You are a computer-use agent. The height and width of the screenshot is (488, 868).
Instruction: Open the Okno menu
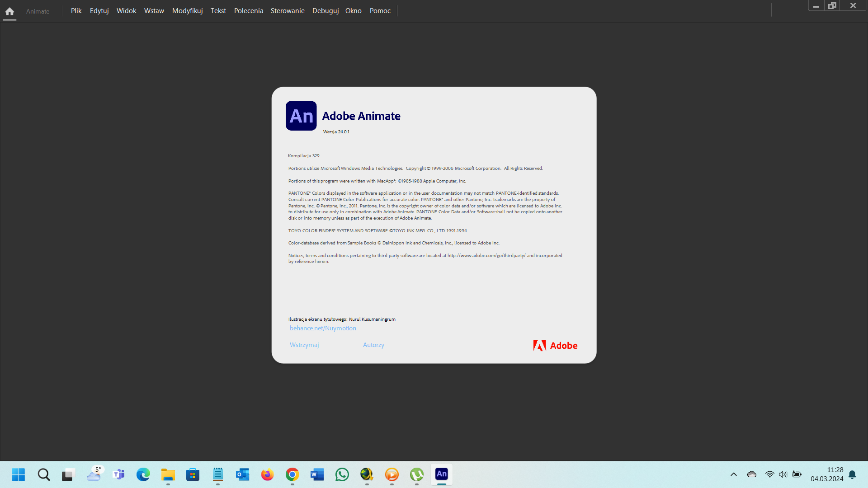354,11
